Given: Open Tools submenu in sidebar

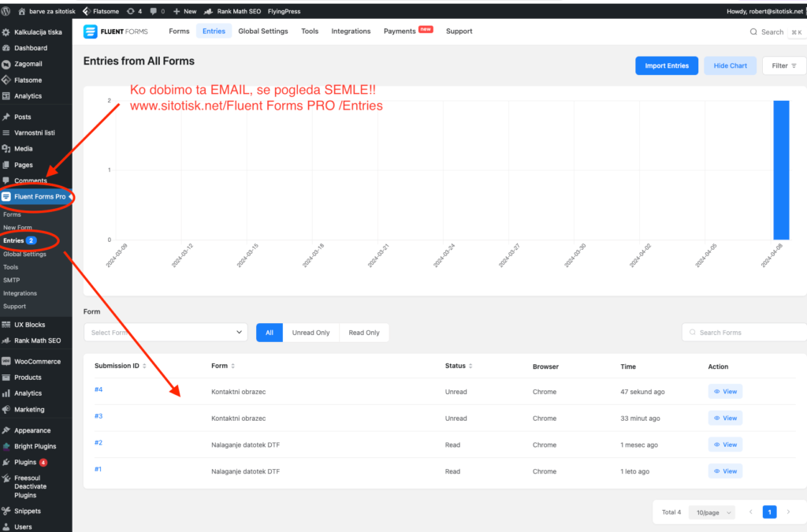Looking at the screenshot, I should [x=11, y=267].
